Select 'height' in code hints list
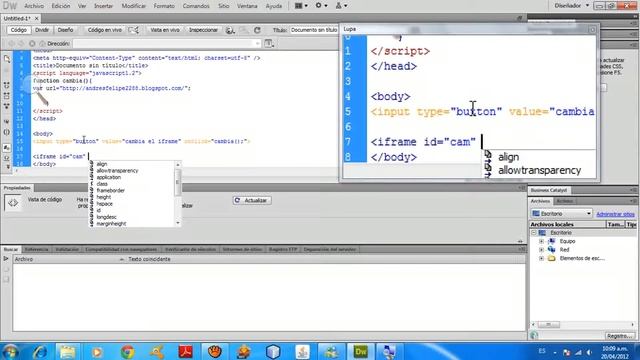Viewport: 640px width, 360px height. pyautogui.click(x=104, y=197)
